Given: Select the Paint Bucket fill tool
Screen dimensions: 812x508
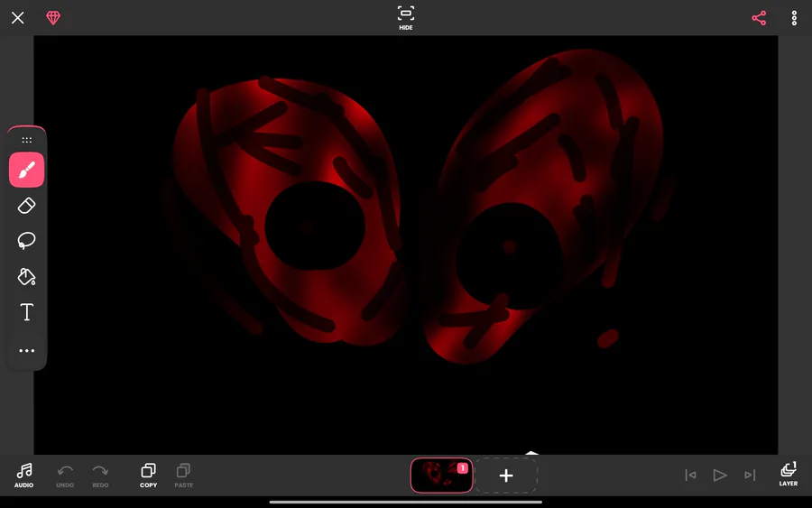Looking at the screenshot, I should tap(26, 276).
